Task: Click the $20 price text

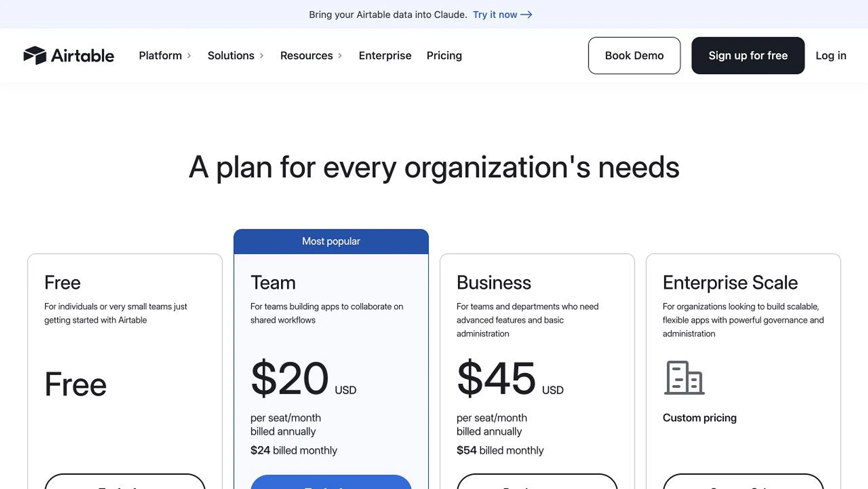Action: [x=290, y=378]
